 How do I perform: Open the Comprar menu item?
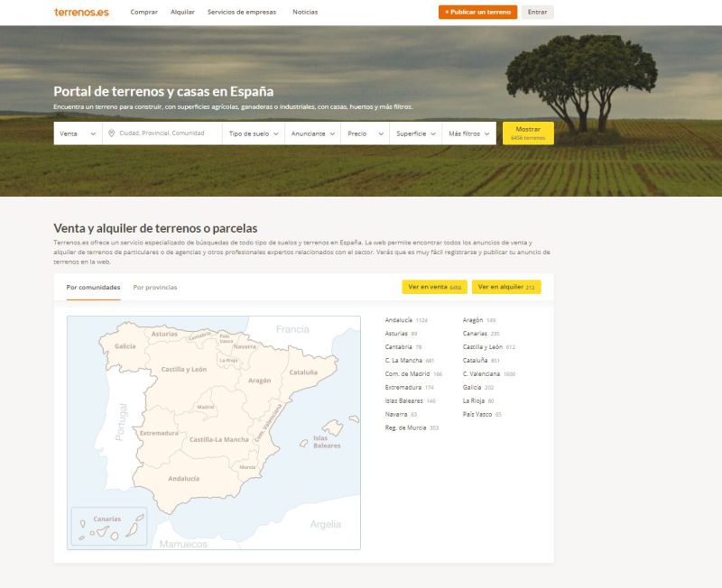coord(144,12)
